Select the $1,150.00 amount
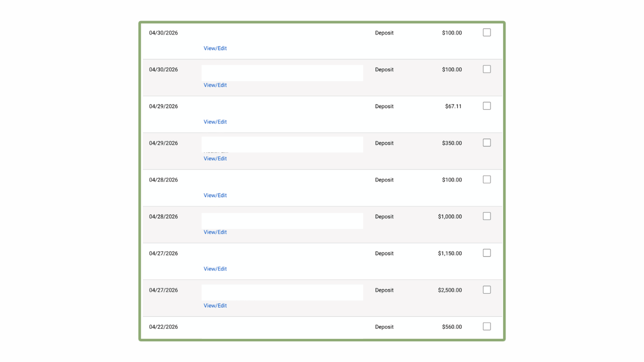Viewport: 644px width, 362px height. tap(450, 253)
